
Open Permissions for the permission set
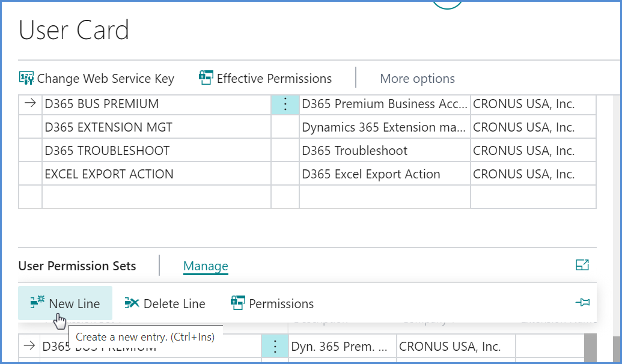pos(272,304)
